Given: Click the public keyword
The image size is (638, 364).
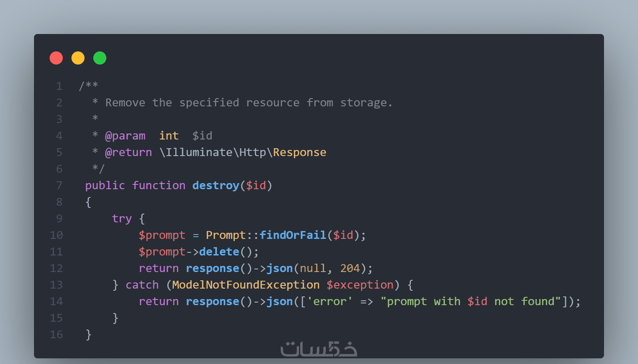Looking at the screenshot, I should (x=105, y=185).
